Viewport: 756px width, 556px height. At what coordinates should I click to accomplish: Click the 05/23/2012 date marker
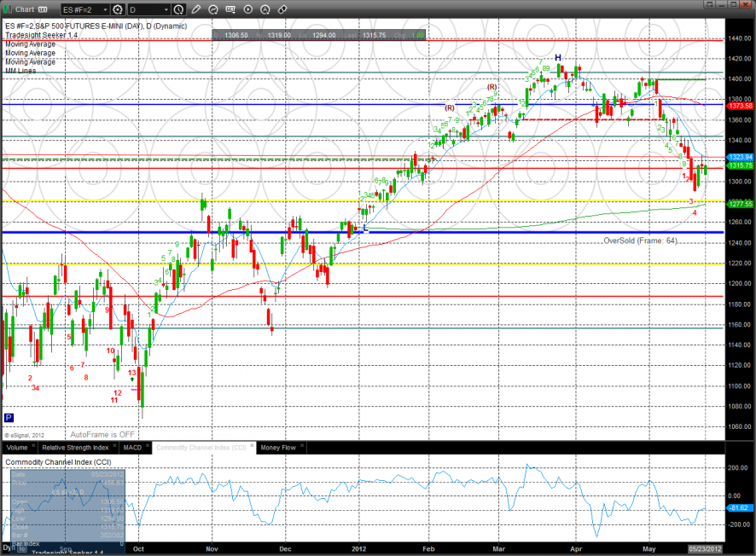[705, 549]
